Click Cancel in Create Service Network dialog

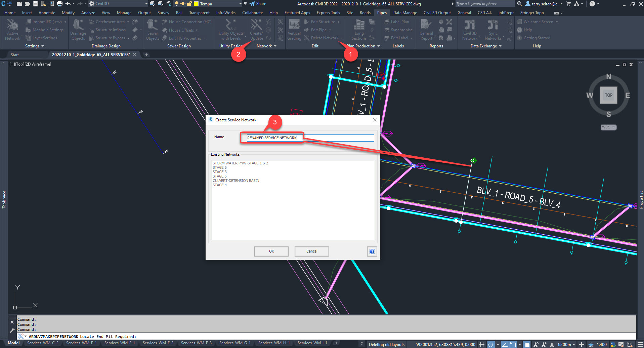point(312,251)
